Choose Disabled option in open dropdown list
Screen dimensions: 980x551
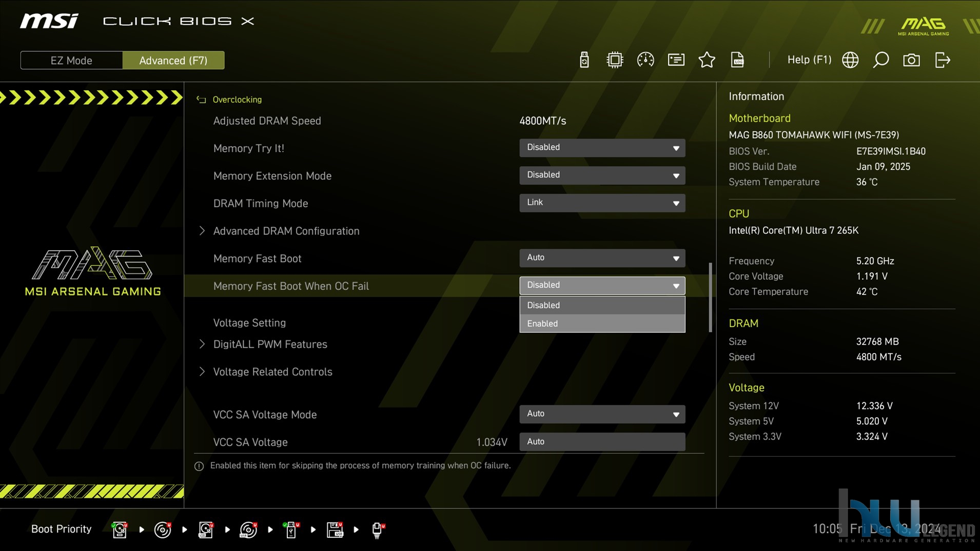pos(602,305)
